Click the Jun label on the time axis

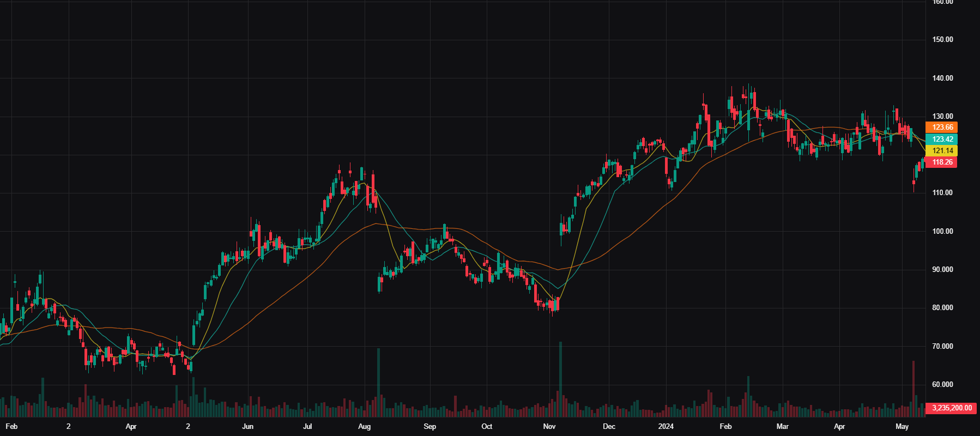pos(248,427)
